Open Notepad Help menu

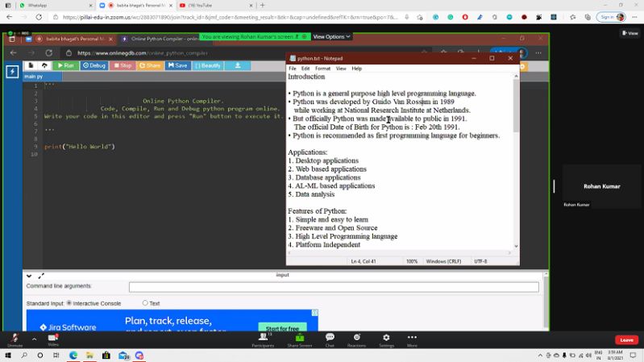pos(356,69)
